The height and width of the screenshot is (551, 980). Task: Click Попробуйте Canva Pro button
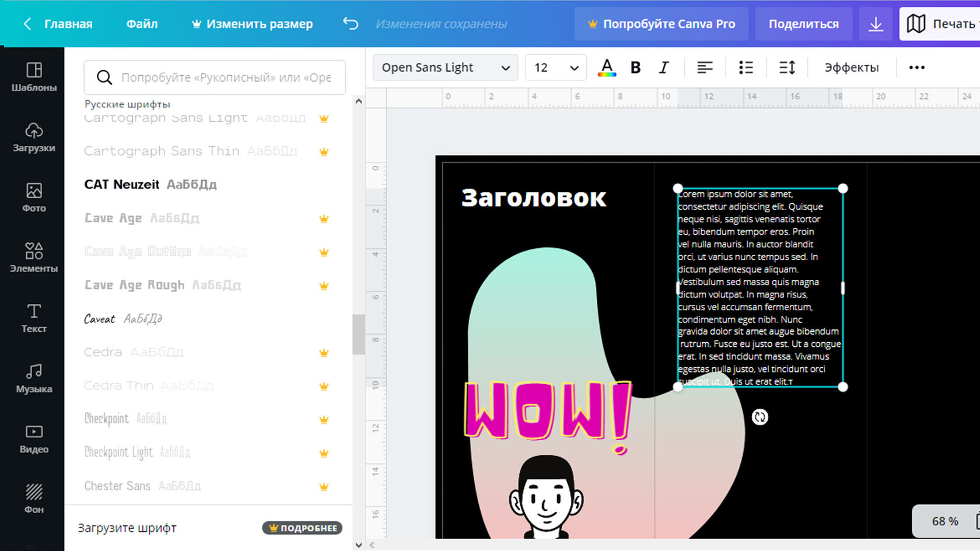point(661,24)
